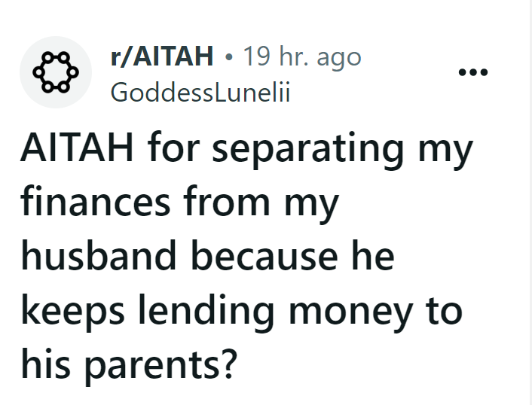This screenshot has width=532, height=405.
Task: Click the r/AITAH community avatar icon
Action: [56, 72]
